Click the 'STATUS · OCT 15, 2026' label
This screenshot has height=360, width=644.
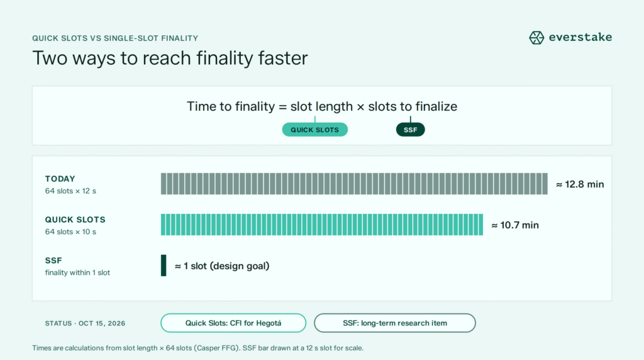(x=85, y=323)
